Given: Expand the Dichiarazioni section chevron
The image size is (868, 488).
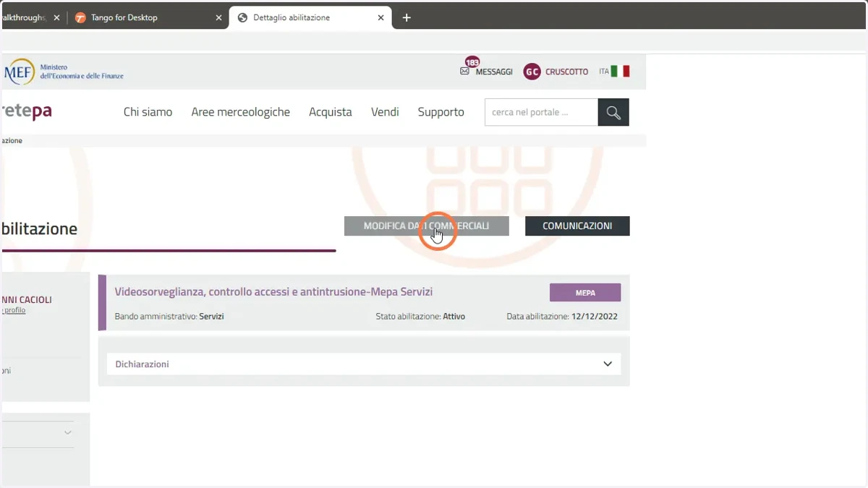Looking at the screenshot, I should click(x=608, y=364).
